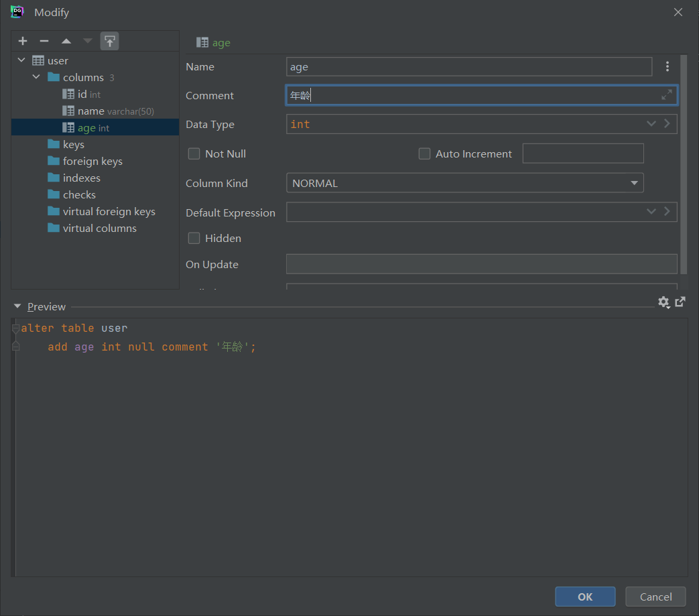
Task: Open preview in editor via the external icon
Action: point(680,302)
